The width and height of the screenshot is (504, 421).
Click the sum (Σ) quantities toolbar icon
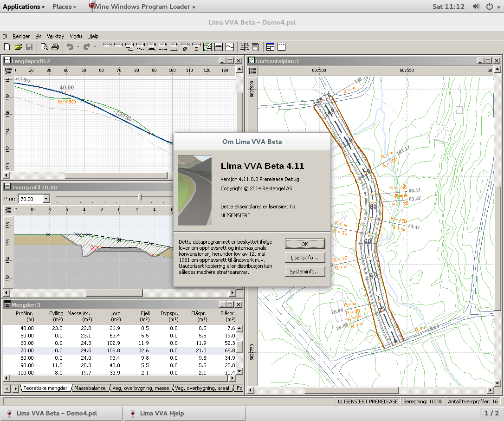(x=196, y=47)
